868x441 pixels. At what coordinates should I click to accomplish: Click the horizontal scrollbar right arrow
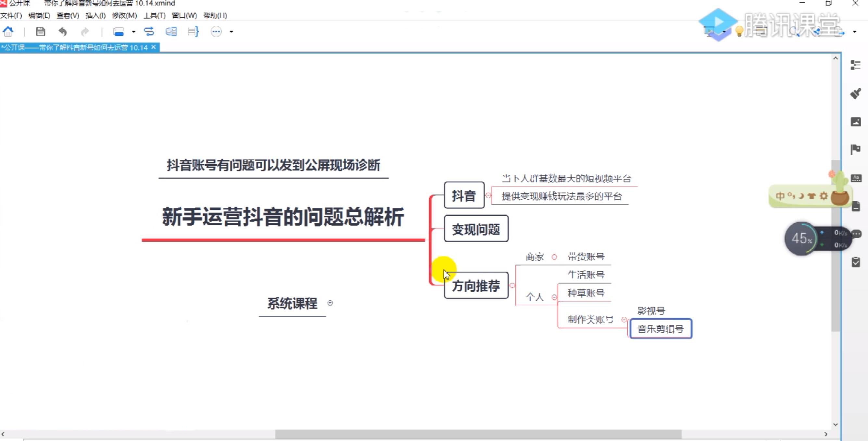pyautogui.click(x=825, y=434)
